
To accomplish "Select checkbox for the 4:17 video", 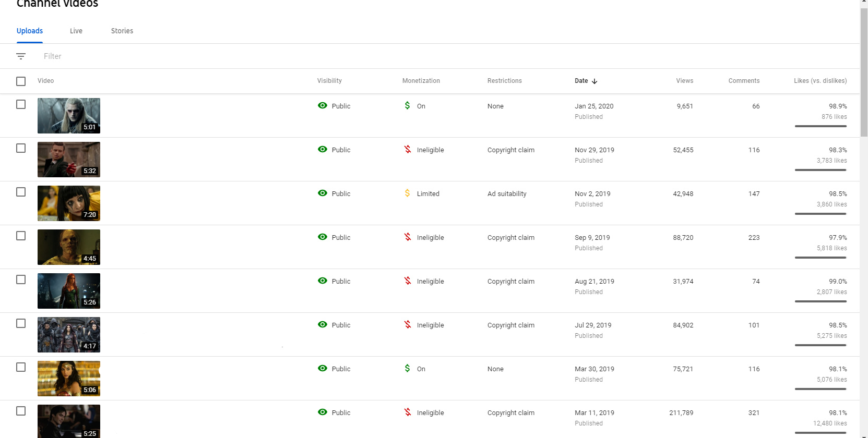I will pos(21,323).
